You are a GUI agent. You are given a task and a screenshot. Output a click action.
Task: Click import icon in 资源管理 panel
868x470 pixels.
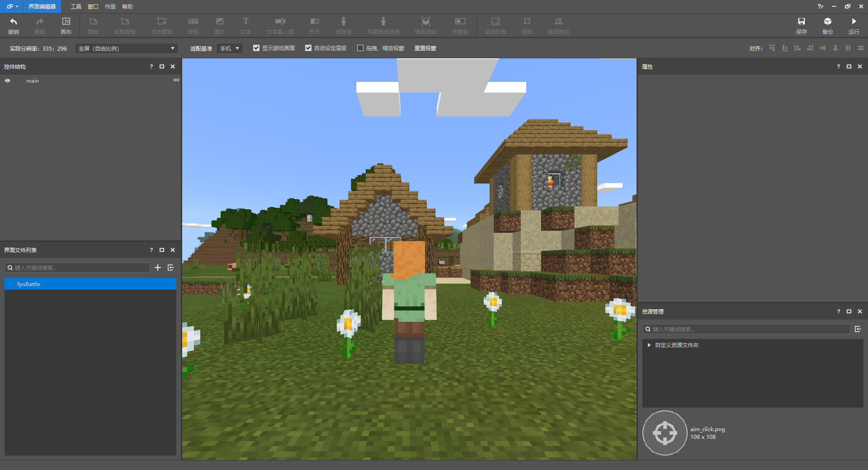click(x=858, y=329)
